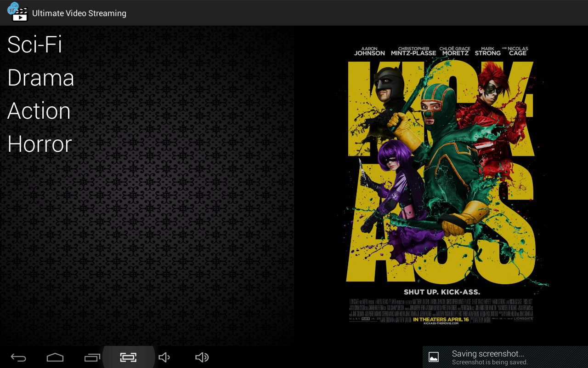The height and width of the screenshot is (368, 588).
Task: Raise volume with the volume up icon
Action: [202, 357]
